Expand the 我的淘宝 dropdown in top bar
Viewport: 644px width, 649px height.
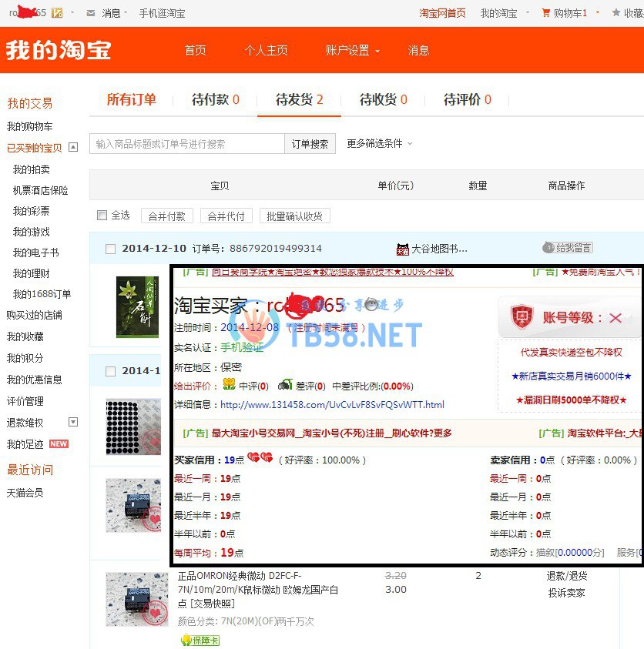(528, 13)
